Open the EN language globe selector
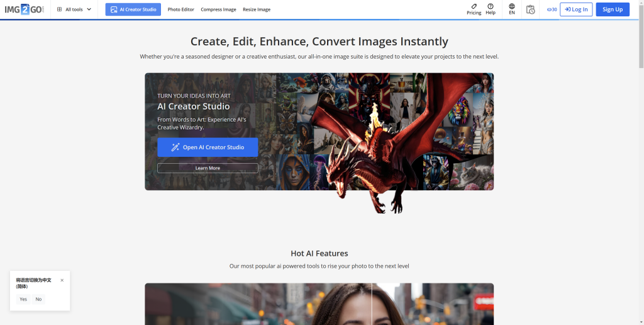This screenshot has width=644, height=325. (x=512, y=9)
